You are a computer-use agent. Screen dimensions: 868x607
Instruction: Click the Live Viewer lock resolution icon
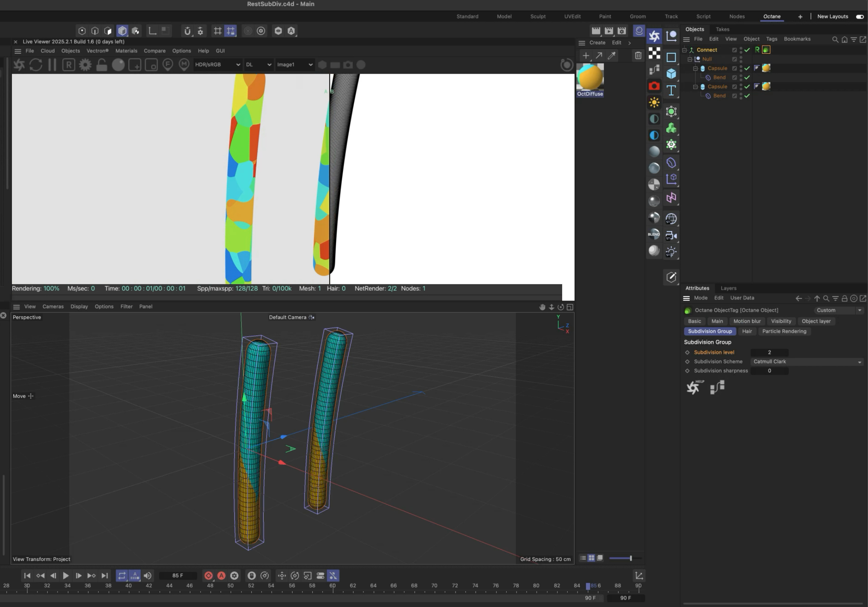tap(102, 65)
